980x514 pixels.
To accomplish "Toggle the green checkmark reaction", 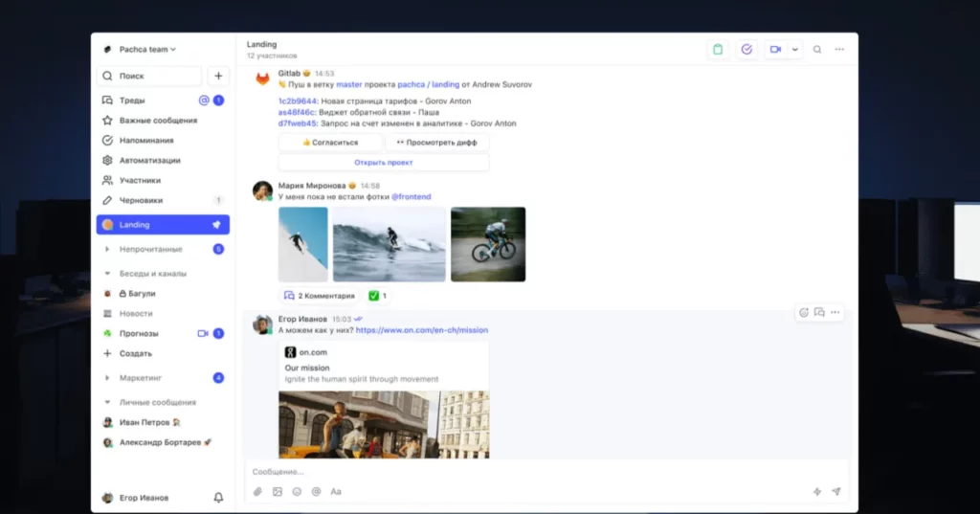I will 378,296.
